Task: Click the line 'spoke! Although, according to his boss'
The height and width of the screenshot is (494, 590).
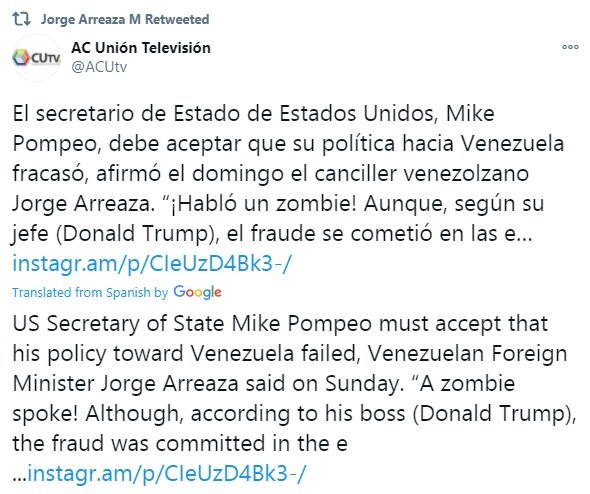Action: 294,413
